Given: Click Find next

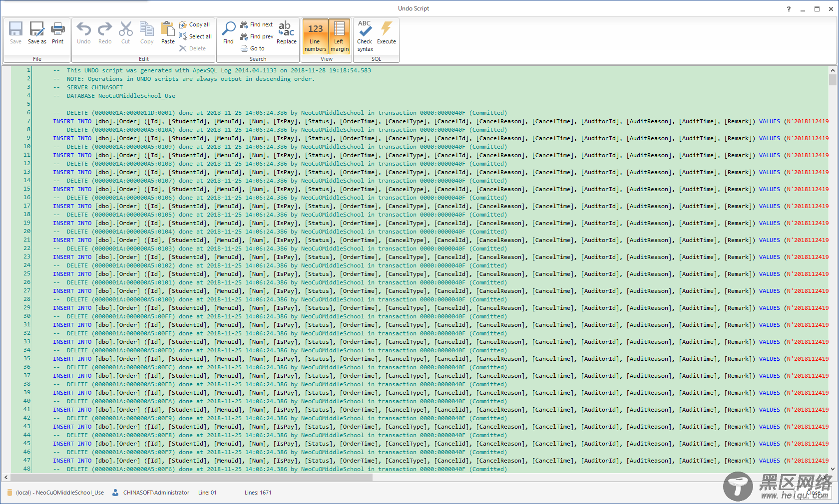Looking at the screenshot, I should 257,24.
